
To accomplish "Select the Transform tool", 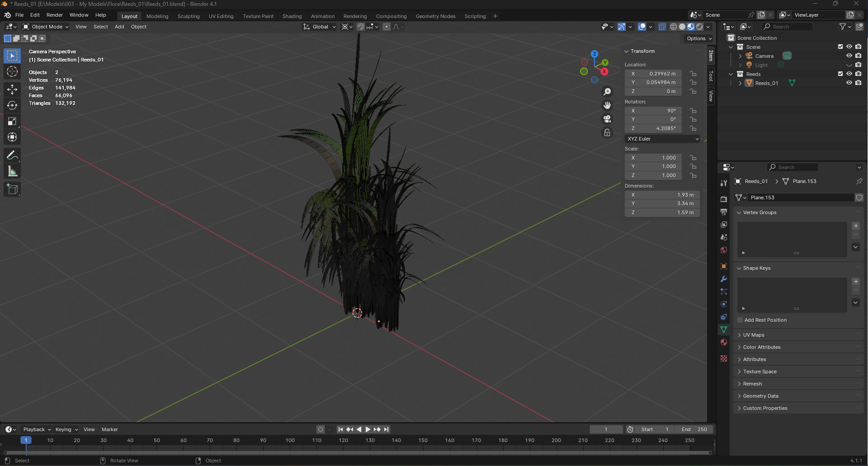I will 12,137.
